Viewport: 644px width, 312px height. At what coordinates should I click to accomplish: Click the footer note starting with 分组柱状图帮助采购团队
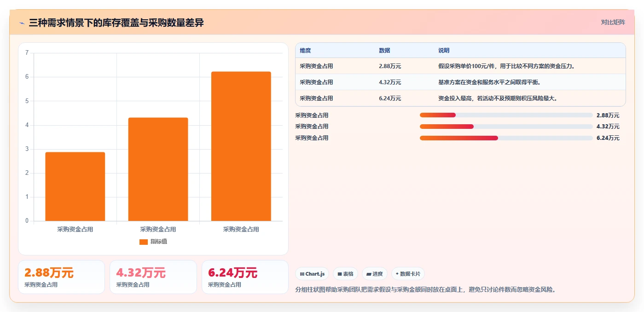pos(425,289)
